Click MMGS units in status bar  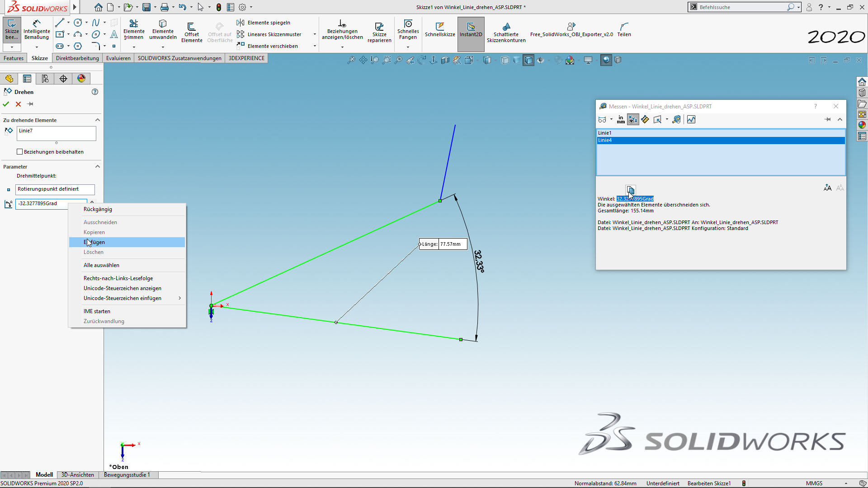[814, 483]
